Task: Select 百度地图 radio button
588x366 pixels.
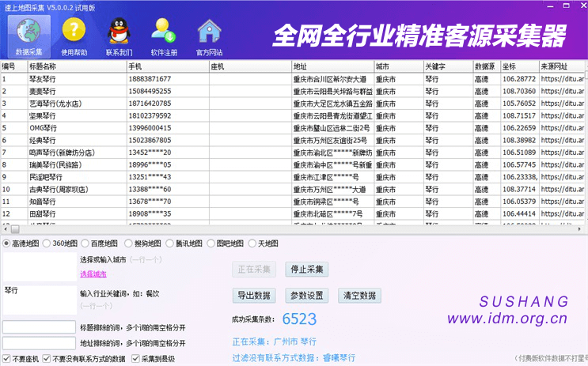Action: [85, 243]
